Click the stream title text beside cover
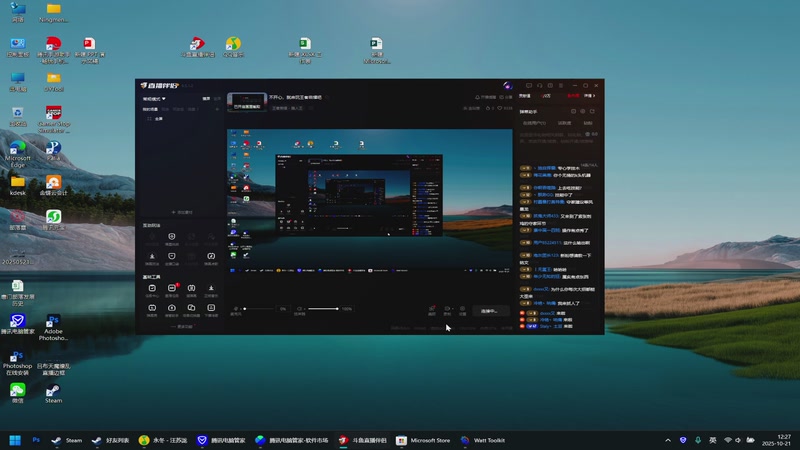 (x=295, y=97)
